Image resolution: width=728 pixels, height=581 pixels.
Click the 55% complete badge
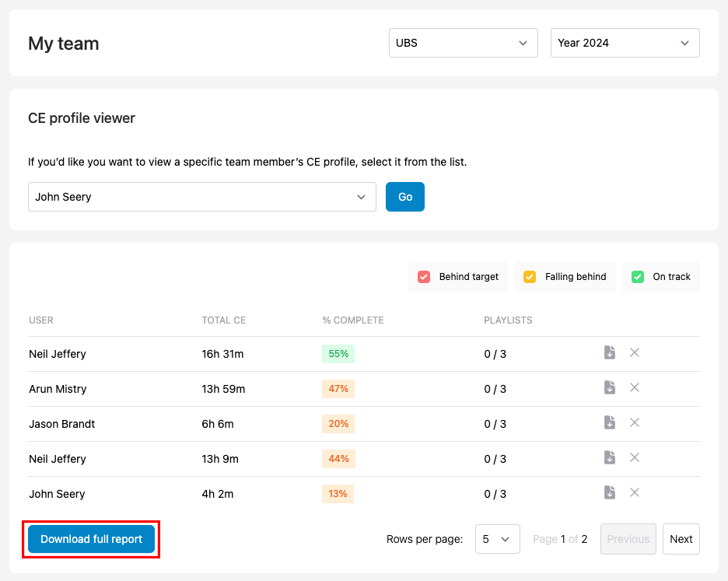point(338,354)
